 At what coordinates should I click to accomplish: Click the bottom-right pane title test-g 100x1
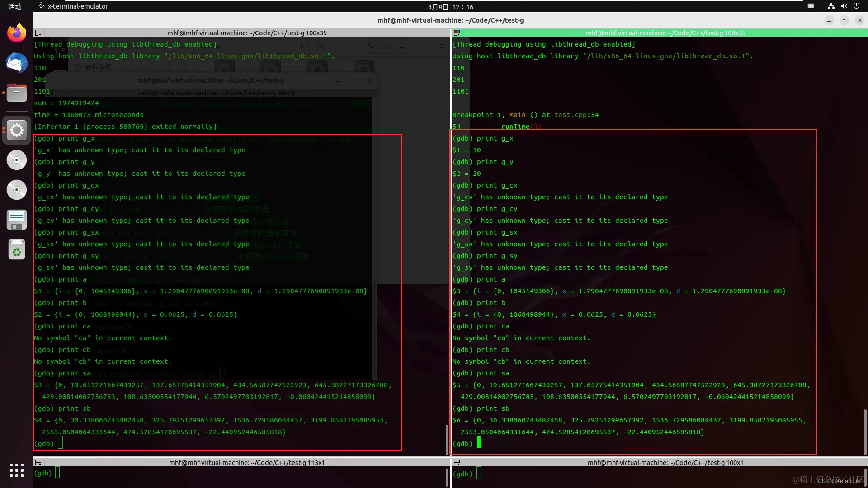click(x=665, y=463)
